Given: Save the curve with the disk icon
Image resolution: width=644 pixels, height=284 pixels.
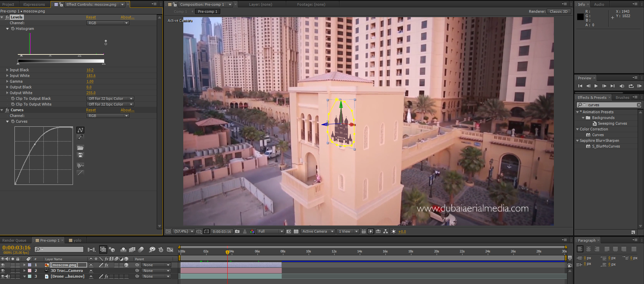Looking at the screenshot, I should pyautogui.click(x=80, y=155).
